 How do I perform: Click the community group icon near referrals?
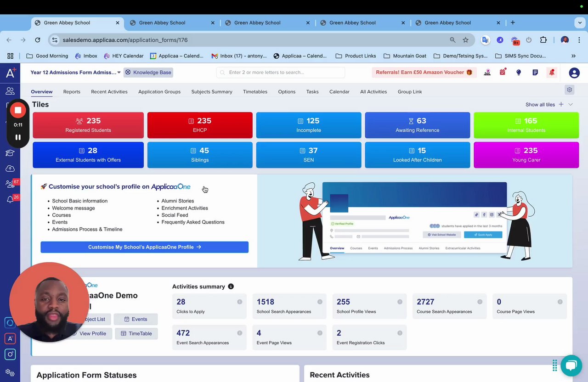[x=487, y=72]
